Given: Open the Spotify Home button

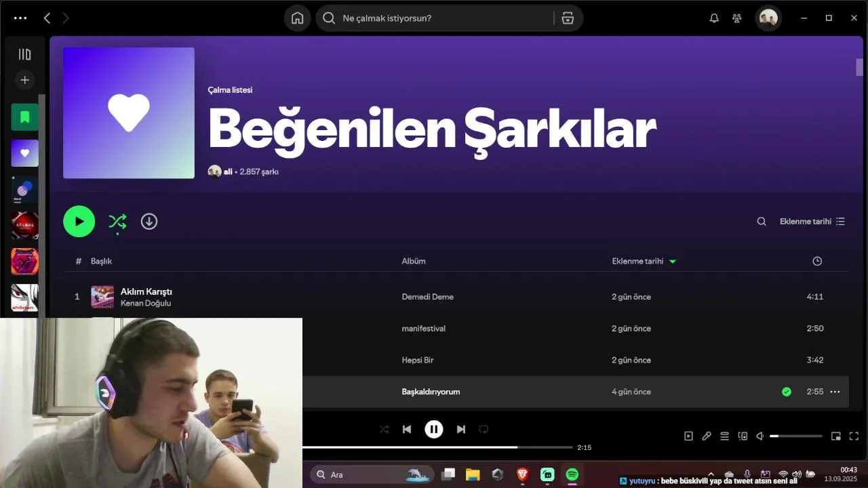Looking at the screenshot, I should tap(297, 18).
